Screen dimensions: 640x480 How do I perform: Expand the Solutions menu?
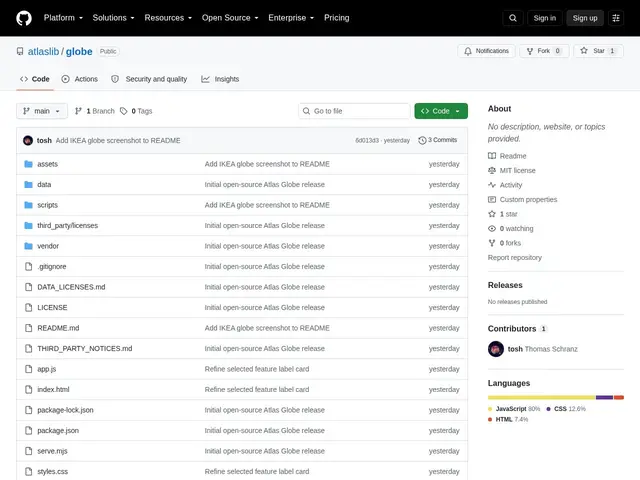(x=113, y=18)
